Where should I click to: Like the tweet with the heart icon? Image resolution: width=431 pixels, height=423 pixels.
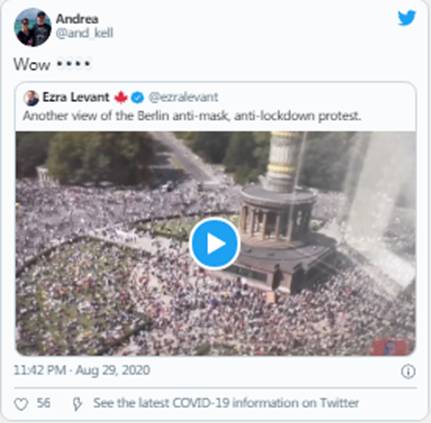click(x=21, y=404)
